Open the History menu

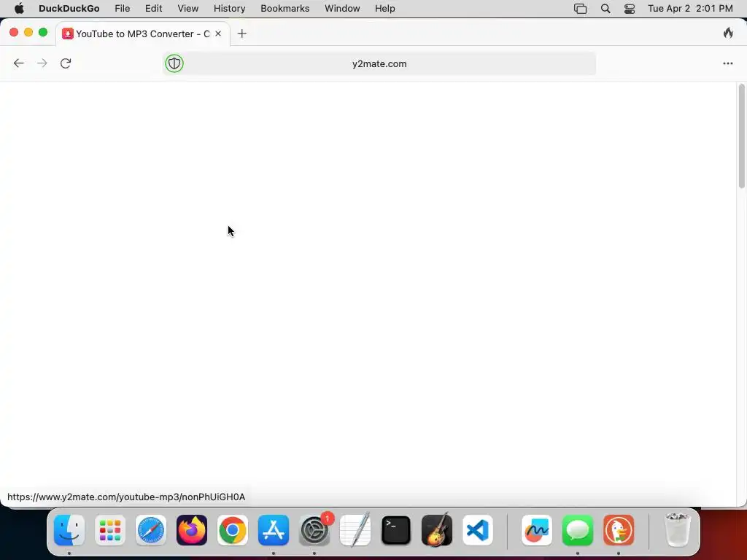click(229, 9)
